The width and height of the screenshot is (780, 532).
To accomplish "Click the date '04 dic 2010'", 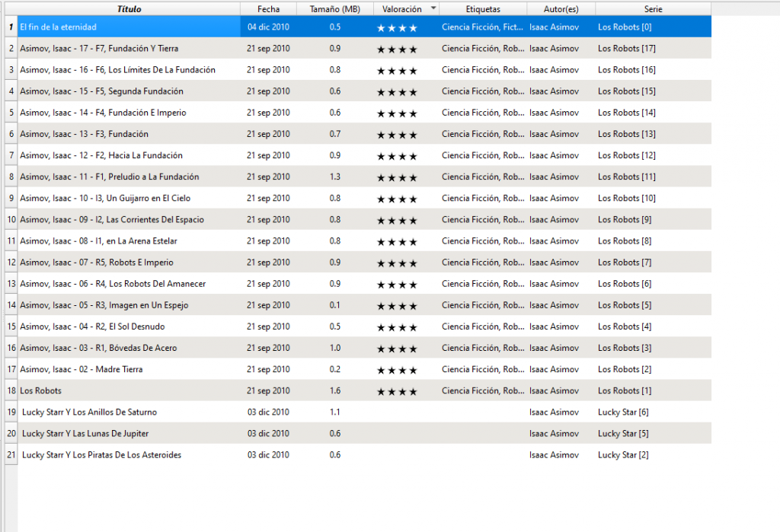I will click(x=269, y=27).
